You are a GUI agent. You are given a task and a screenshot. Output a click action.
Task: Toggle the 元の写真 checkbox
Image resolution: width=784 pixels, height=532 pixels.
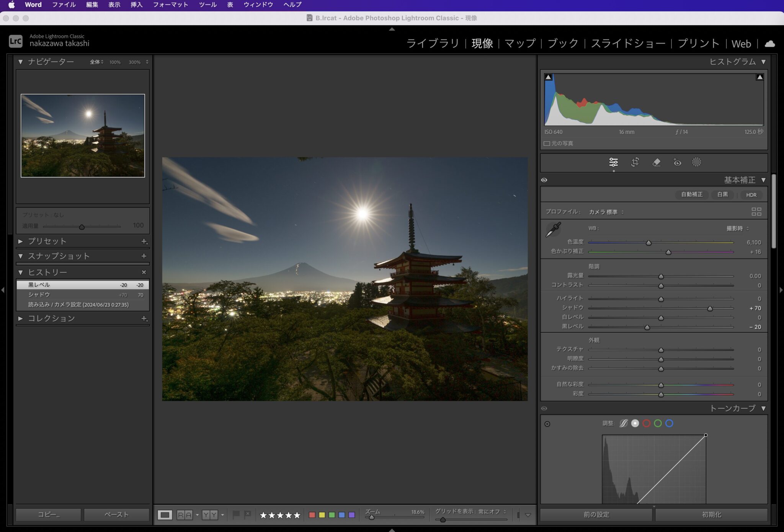coord(547,144)
